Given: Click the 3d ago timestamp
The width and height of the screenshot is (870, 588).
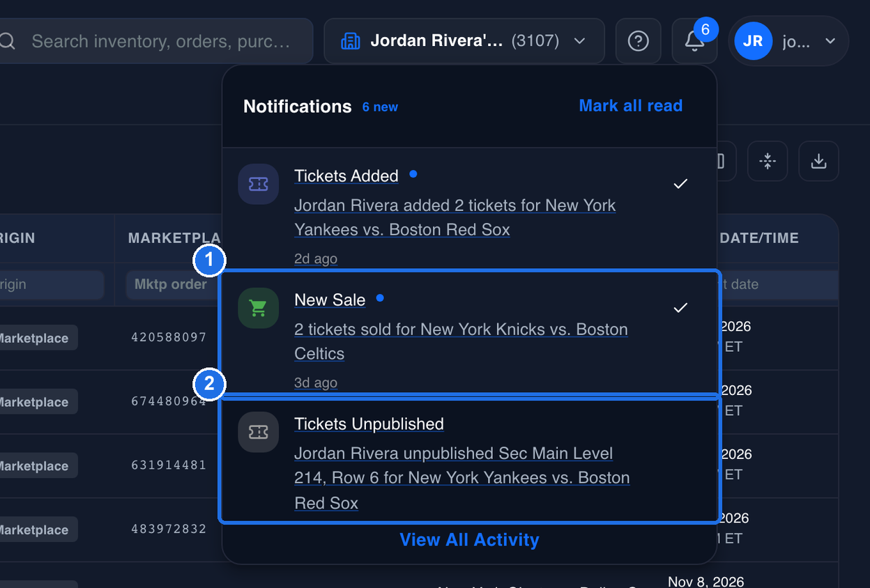Looking at the screenshot, I should tap(316, 382).
